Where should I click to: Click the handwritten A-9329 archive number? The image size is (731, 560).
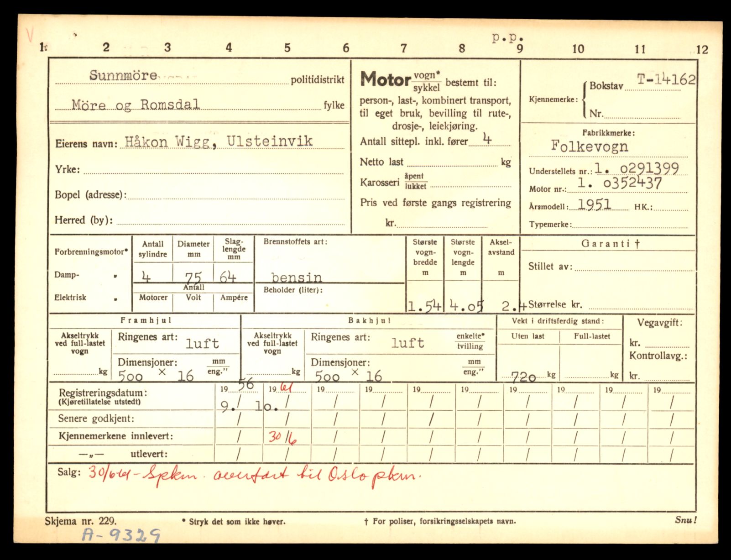coord(121,534)
